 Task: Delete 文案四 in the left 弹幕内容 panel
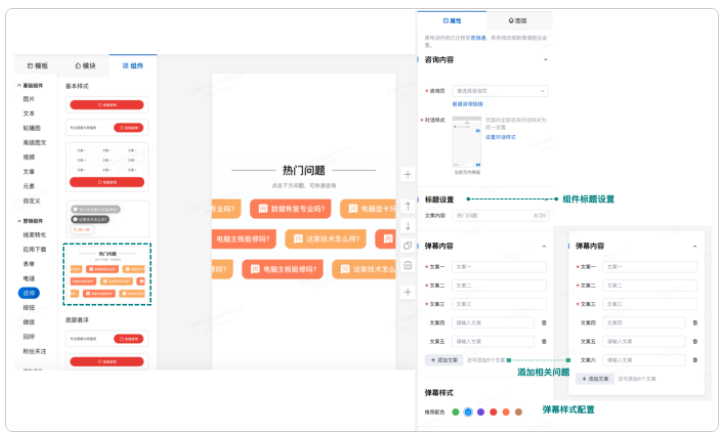pos(544,322)
